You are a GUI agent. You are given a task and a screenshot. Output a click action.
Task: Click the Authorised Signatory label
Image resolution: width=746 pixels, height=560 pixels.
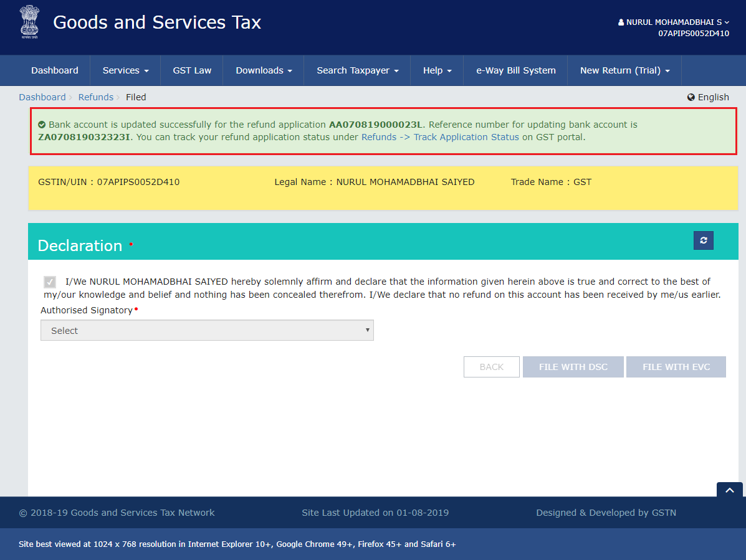pos(87,310)
